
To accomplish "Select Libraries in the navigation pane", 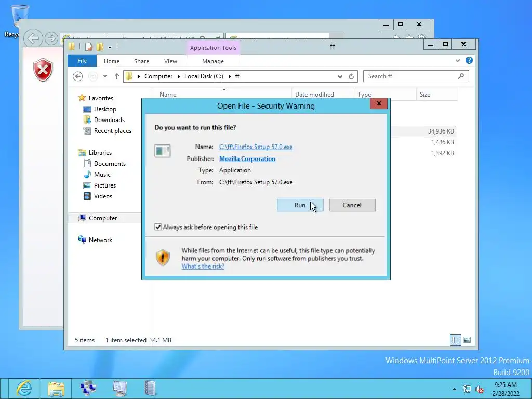I will (x=100, y=153).
